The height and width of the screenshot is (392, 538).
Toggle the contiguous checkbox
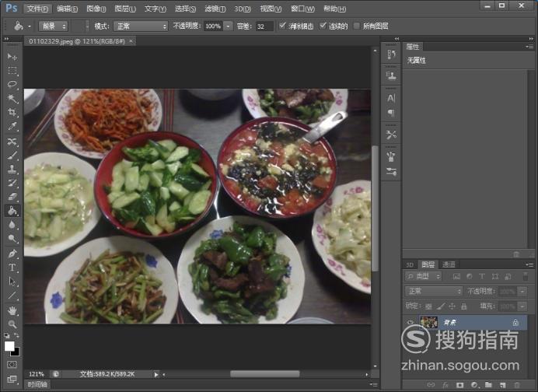pyautogui.click(x=323, y=26)
